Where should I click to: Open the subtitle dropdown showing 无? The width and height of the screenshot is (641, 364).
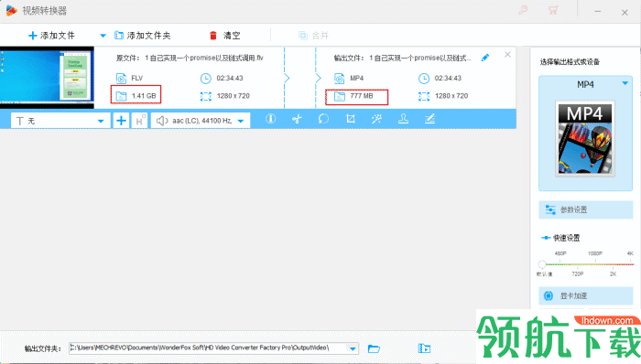point(60,121)
